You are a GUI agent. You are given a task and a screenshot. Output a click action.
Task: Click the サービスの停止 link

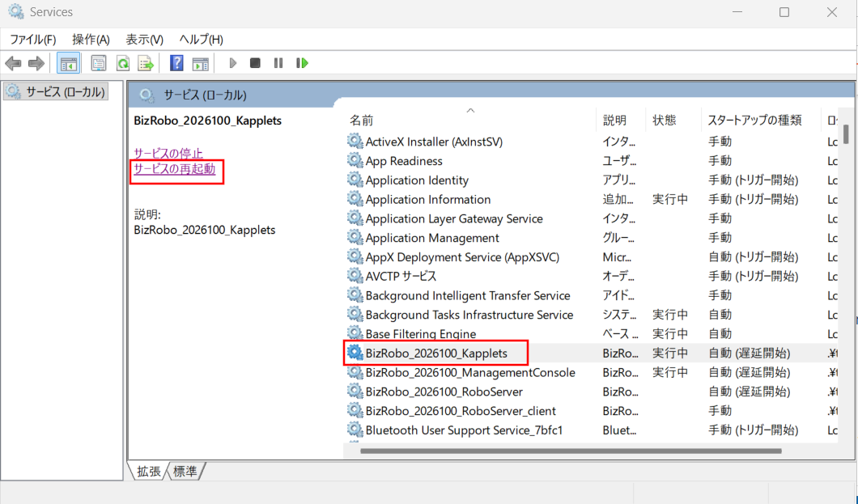pos(168,153)
